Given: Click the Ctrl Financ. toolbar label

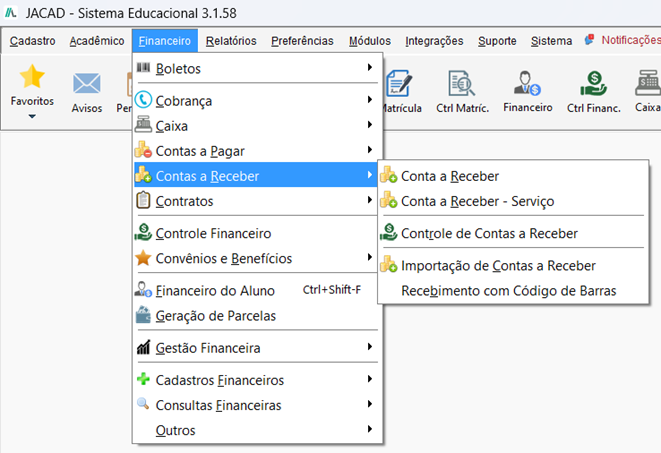Looking at the screenshot, I should (x=594, y=108).
